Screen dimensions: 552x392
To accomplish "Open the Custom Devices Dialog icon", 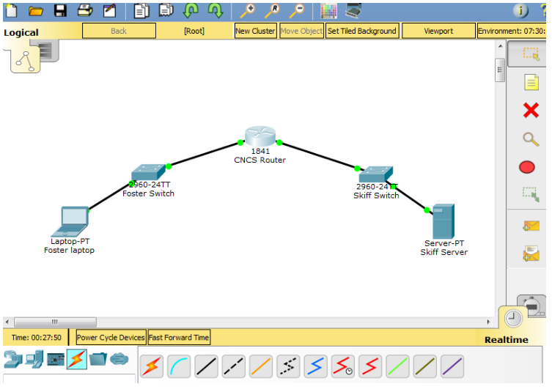I will tap(353, 10).
